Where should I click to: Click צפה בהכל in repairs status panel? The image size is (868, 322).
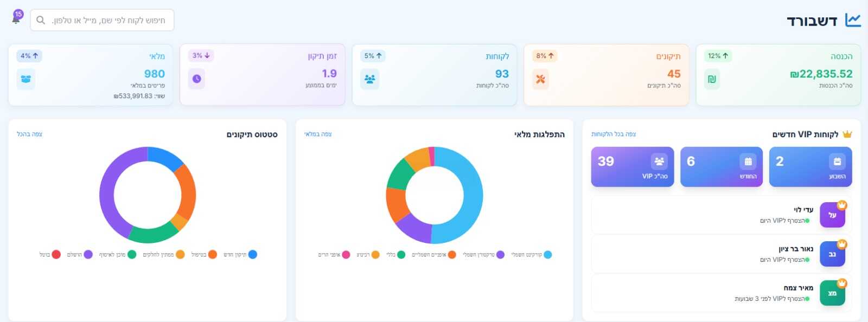tap(29, 134)
